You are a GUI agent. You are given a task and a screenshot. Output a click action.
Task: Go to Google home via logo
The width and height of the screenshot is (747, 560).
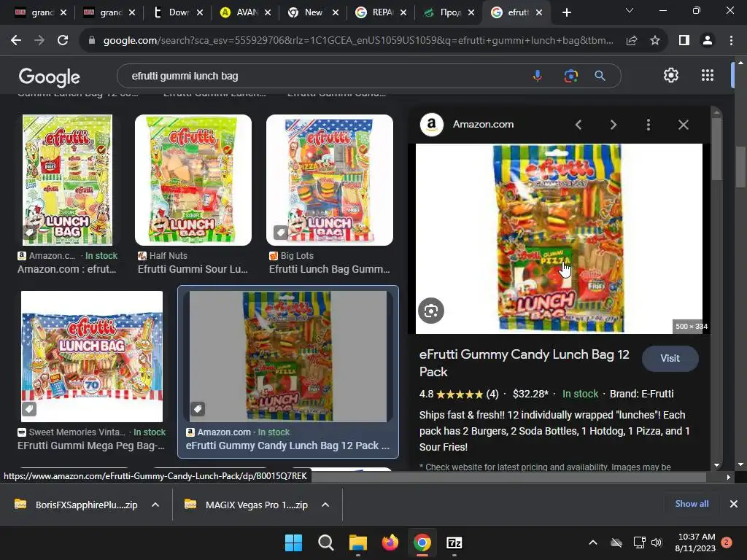tap(49, 77)
